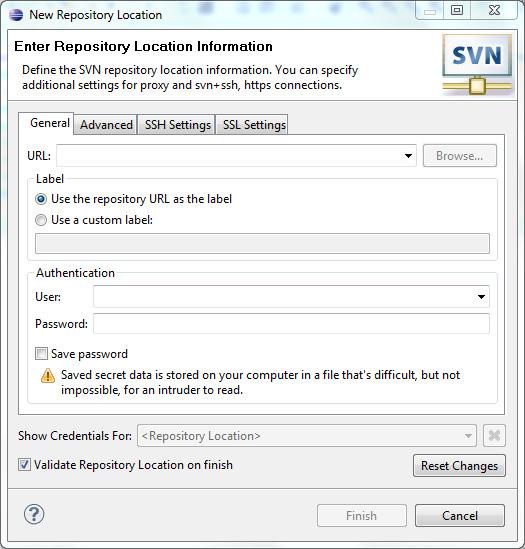Open the Show Credentials For dropdown
The image size is (525, 549).
click(x=307, y=436)
